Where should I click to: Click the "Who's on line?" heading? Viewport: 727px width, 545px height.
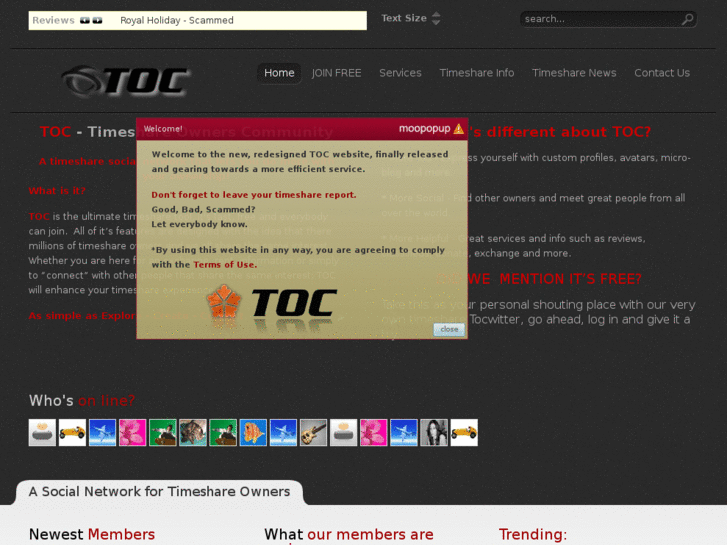pyautogui.click(x=82, y=400)
